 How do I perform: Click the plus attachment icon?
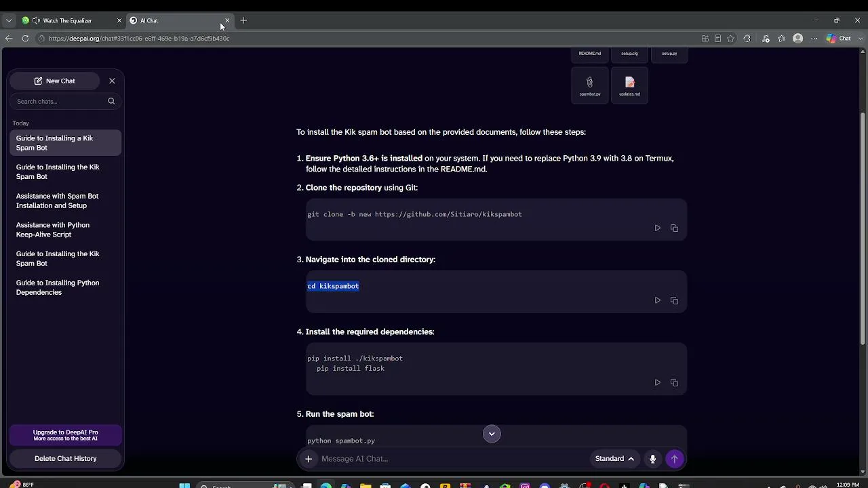tap(308, 459)
